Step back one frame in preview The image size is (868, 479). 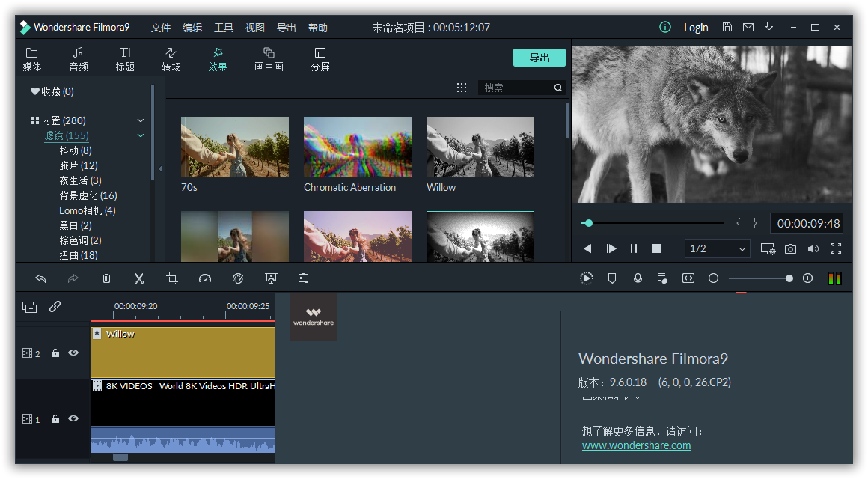tap(588, 248)
